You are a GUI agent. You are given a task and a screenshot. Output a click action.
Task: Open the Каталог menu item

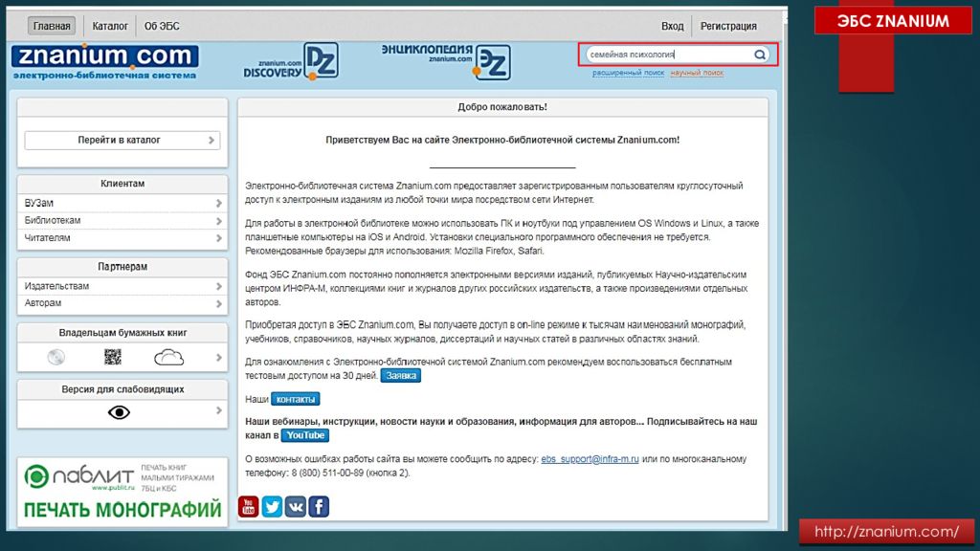point(110,26)
